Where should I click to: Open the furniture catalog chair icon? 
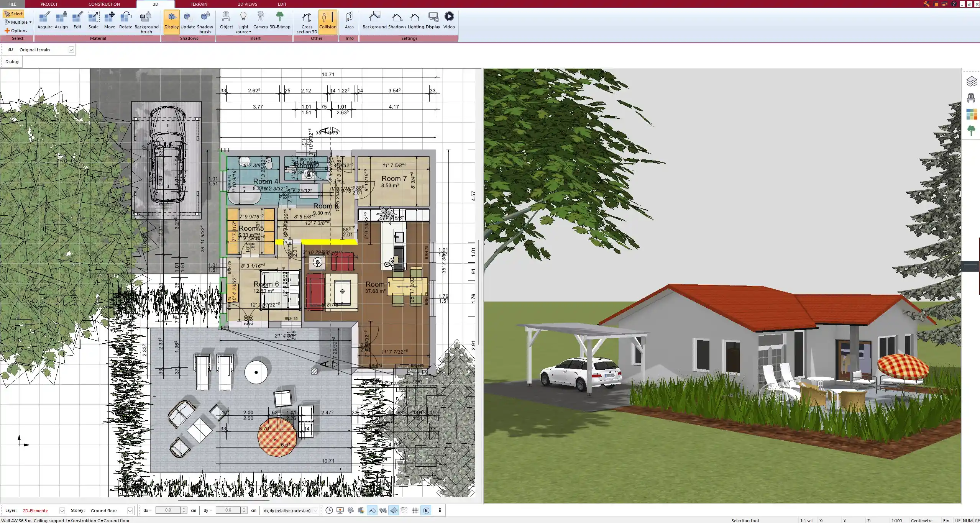point(971,98)
